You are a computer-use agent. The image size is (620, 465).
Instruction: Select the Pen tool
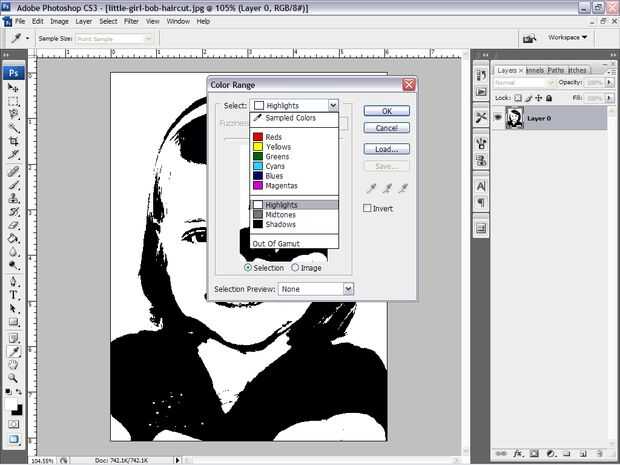click(13, 282)
